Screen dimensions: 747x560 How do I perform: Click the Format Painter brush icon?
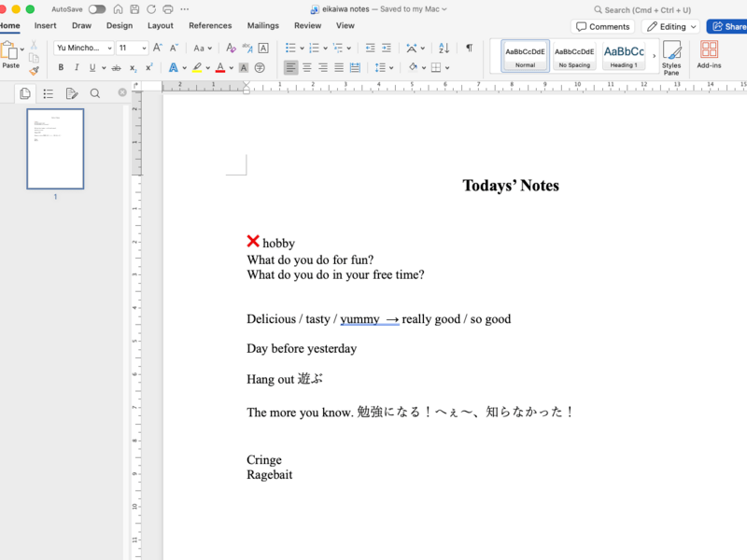click(34, 71)
